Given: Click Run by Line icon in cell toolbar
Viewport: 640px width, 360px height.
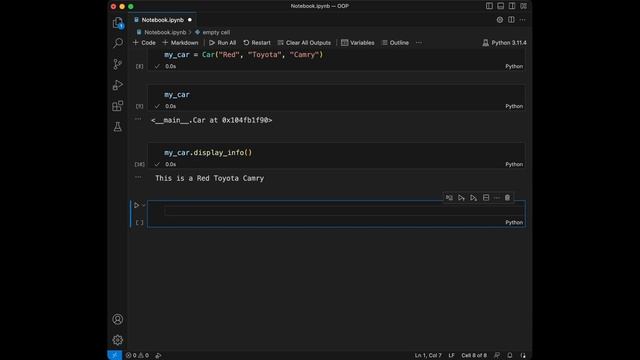Looking at the screenshot, I should [x=449, y=198].
